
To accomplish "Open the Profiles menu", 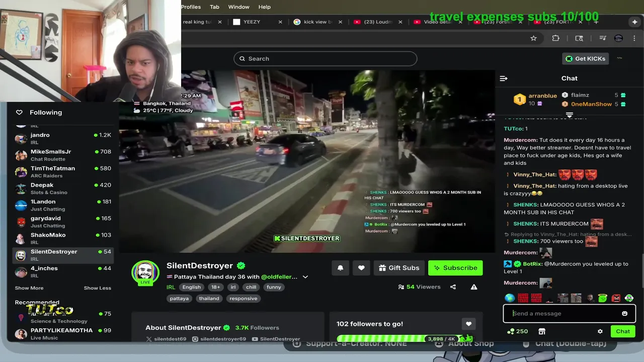I will point(191,7).
